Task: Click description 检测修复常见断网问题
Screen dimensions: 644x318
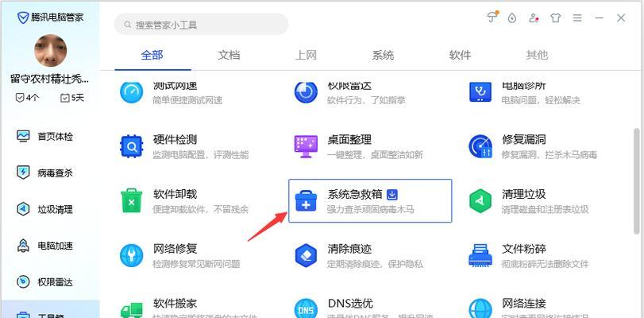Action: [x=196, y=264]
